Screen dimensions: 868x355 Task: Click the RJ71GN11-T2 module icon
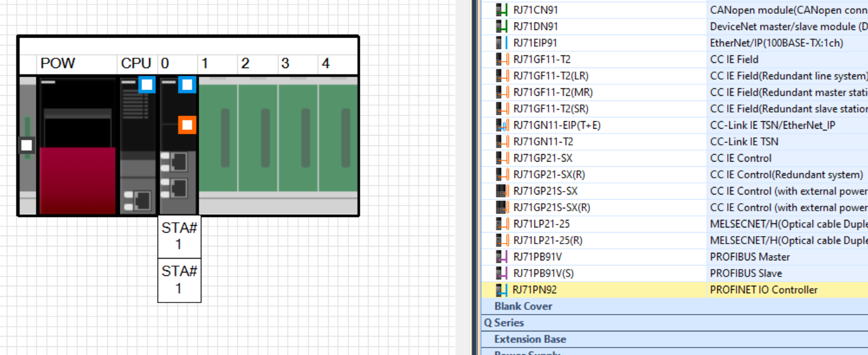click(x=502, y=141)
